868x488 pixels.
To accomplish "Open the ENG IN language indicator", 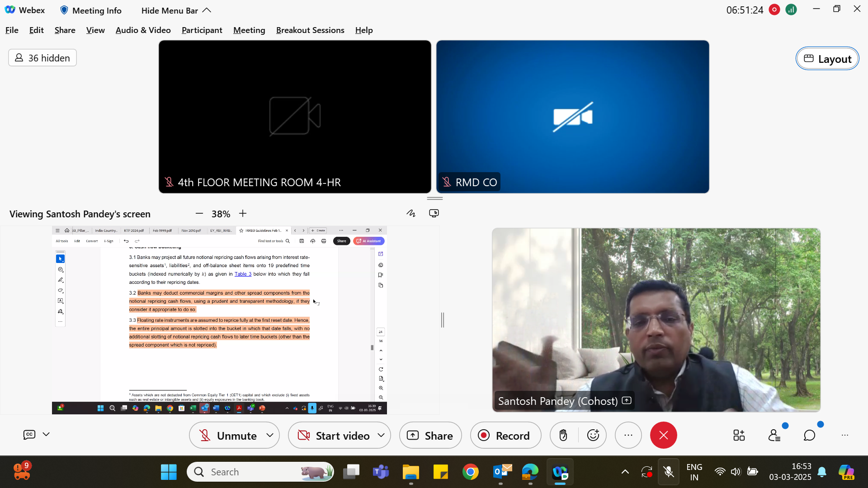I will point(694,472).
